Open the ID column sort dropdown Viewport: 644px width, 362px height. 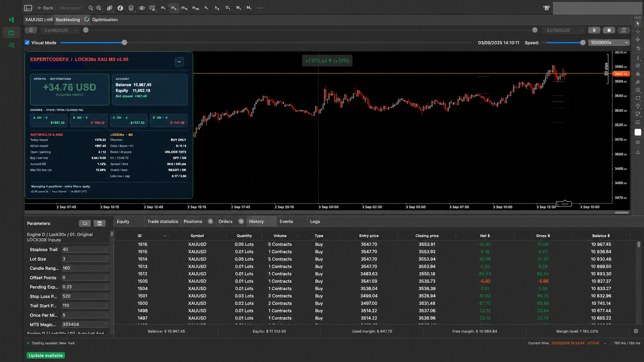tap(165, 236)
